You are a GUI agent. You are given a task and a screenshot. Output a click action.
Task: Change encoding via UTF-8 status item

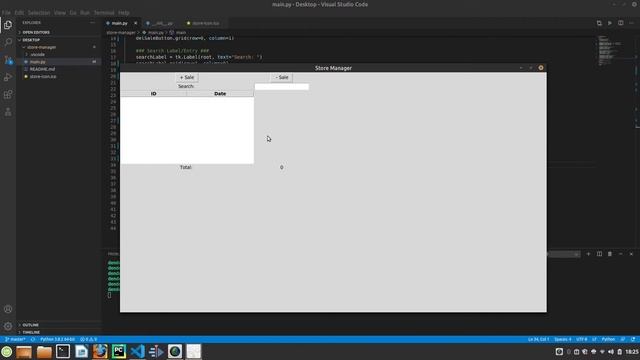(x=582, y=339)
